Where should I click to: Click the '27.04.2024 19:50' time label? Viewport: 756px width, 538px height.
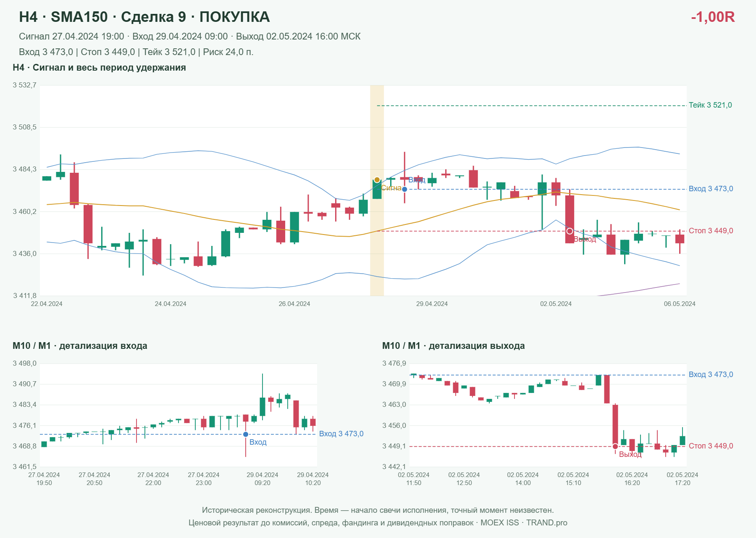[44, 479]
